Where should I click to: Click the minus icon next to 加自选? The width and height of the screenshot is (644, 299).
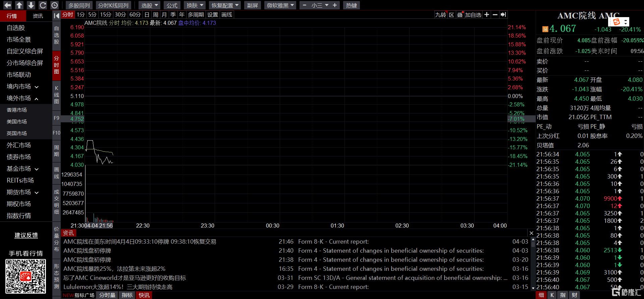pos(495,15)
